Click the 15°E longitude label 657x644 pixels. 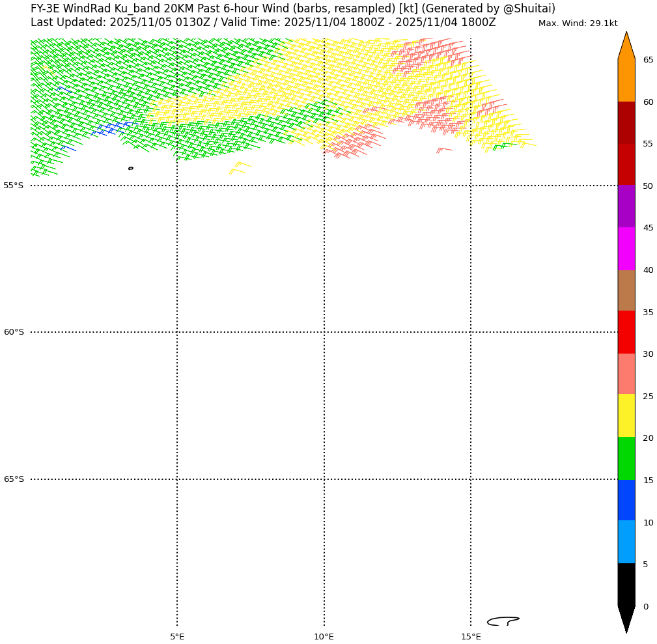pos(471,637)
